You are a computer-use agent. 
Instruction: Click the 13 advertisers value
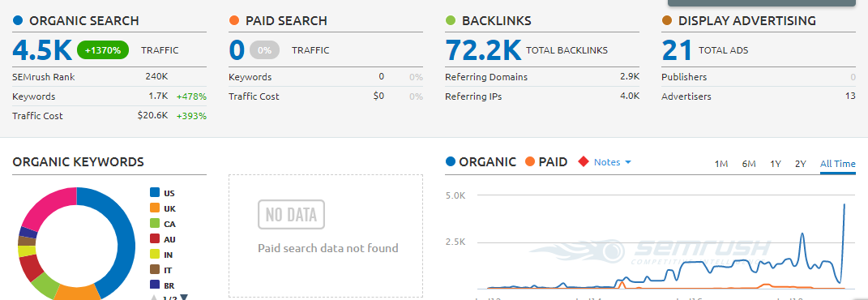coord(850,96)
